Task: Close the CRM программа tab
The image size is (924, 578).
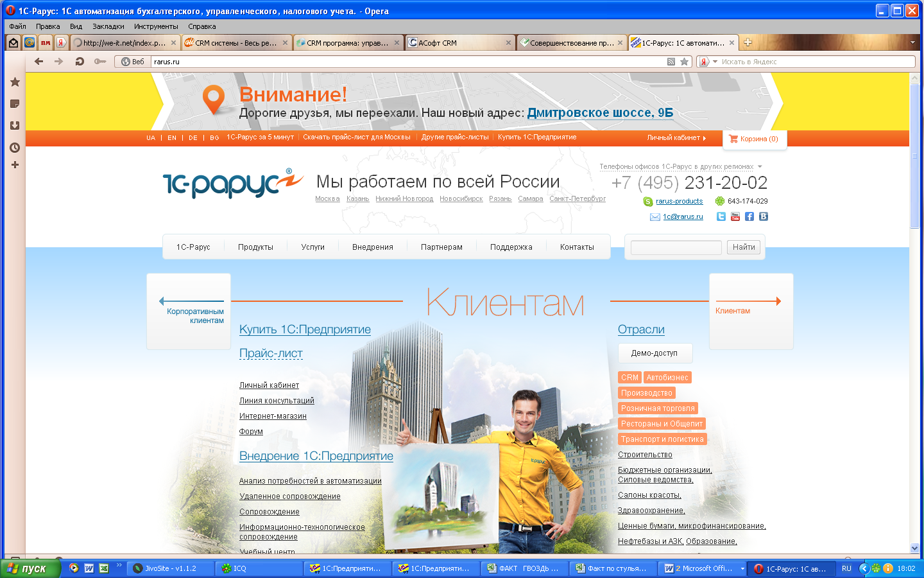Action: pos(397,43)
